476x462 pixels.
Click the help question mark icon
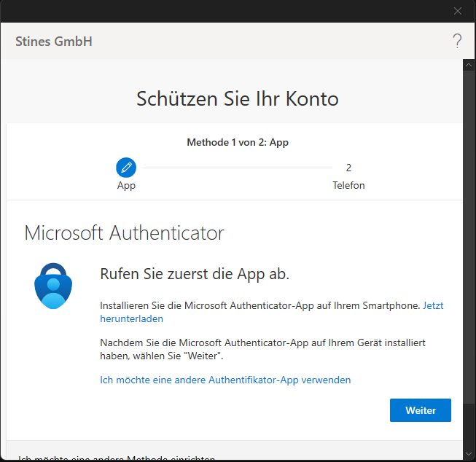tap(457, 41)
